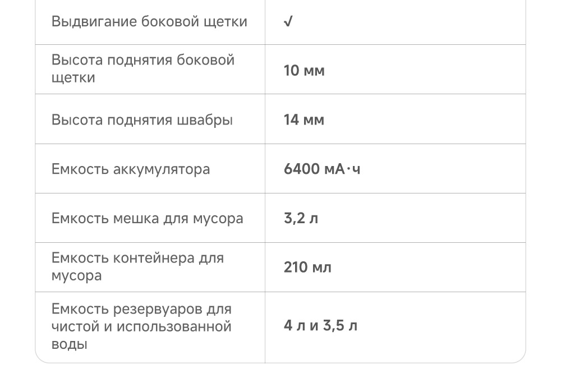Select the "Выдвигание боковой щетки" label
This screenshot has height=392, width=561.
149,22
